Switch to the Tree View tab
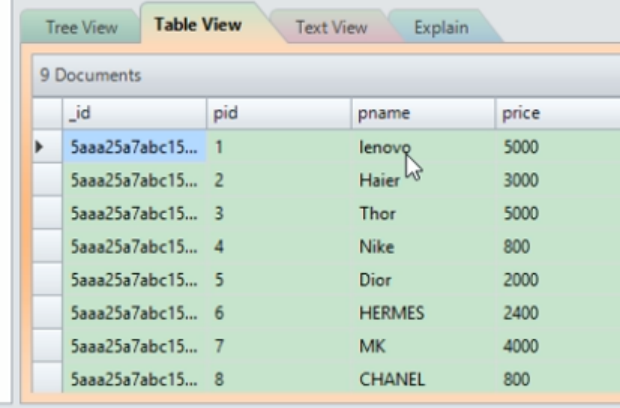 pos(83,28)
